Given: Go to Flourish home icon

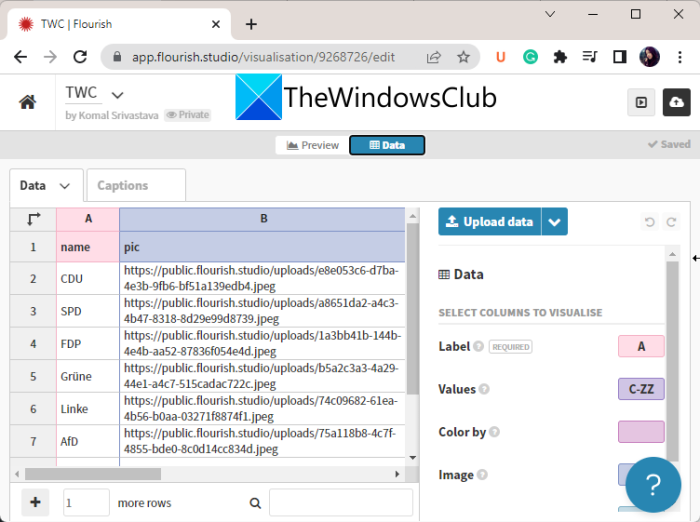Looking at the screenshot, I should [x=27, y=102].
